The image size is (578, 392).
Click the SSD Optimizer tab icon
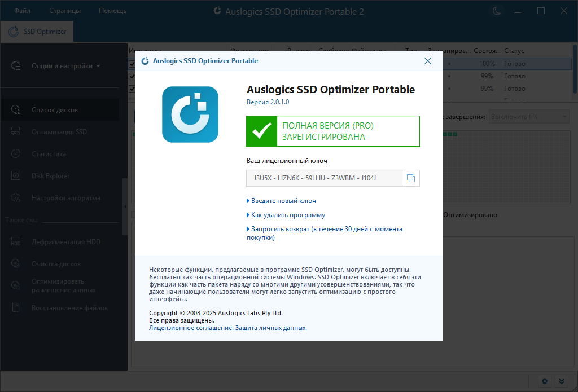tap(14, 32)
